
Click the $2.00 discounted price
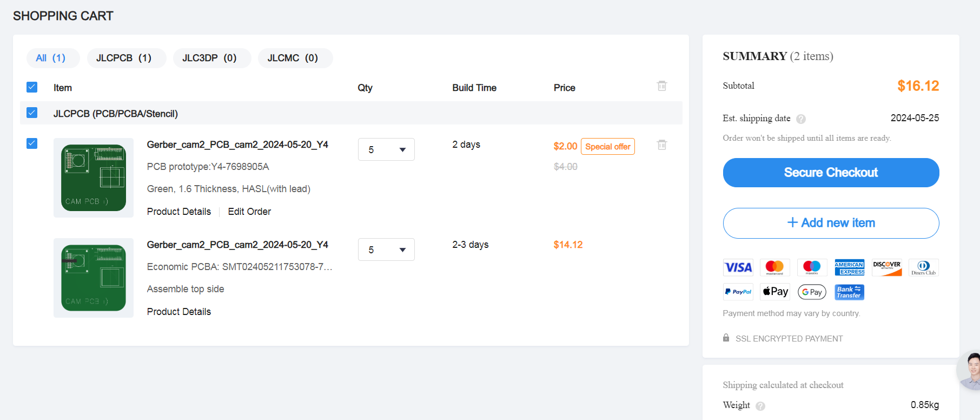coord(565,146)
